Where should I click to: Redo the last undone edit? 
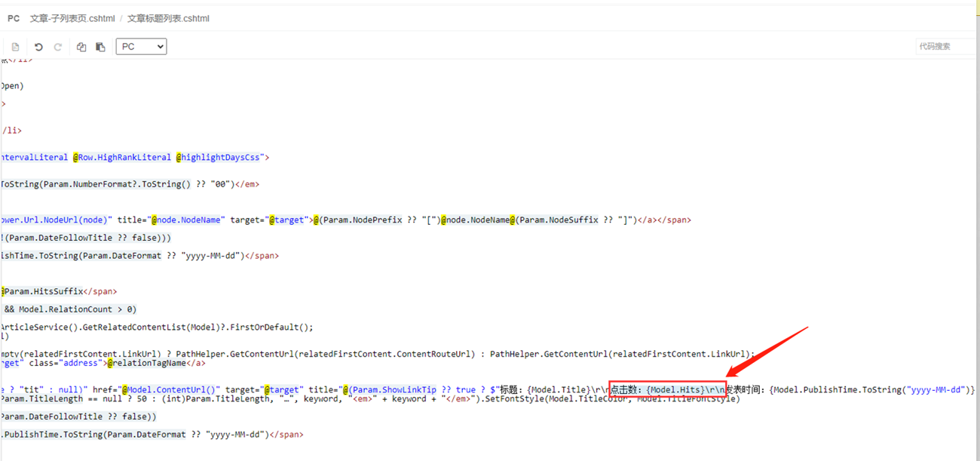click(57, 47)
